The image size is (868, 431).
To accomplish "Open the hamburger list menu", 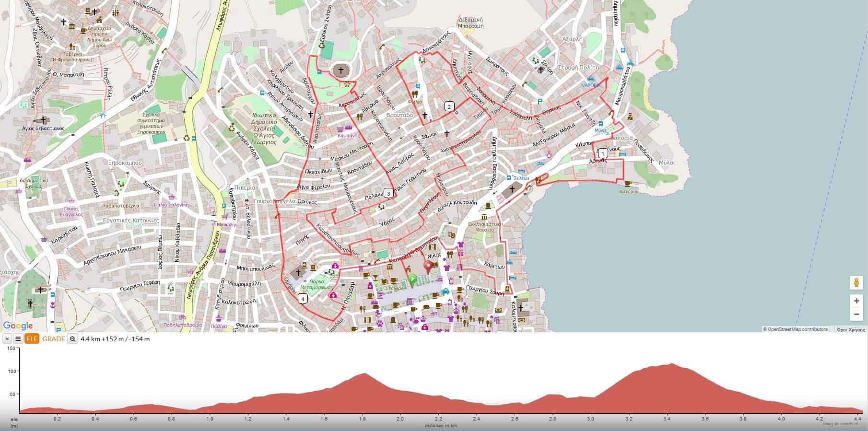I will 18,339.
